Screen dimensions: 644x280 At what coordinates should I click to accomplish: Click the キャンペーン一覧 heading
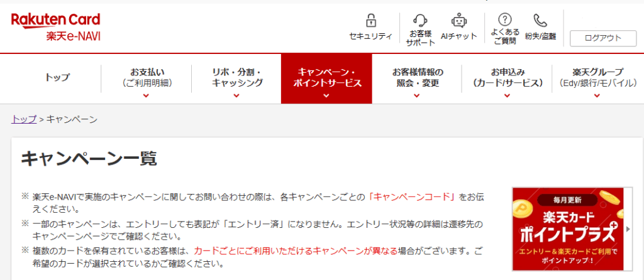tap(89, 159)
